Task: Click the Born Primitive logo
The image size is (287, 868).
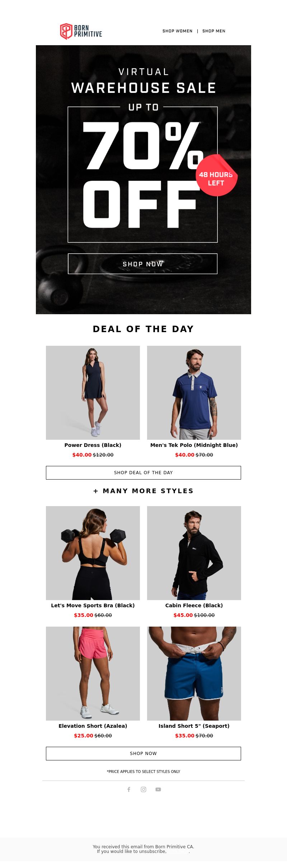Action: coord(81,31)
